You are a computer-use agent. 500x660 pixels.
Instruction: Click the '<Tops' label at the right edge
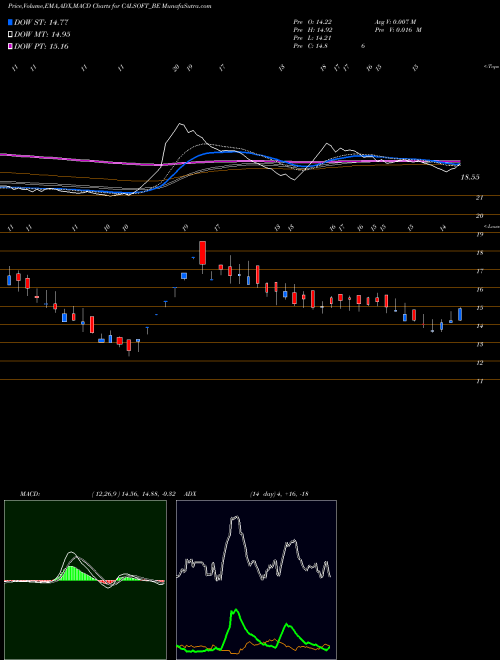tap(491, 67)
